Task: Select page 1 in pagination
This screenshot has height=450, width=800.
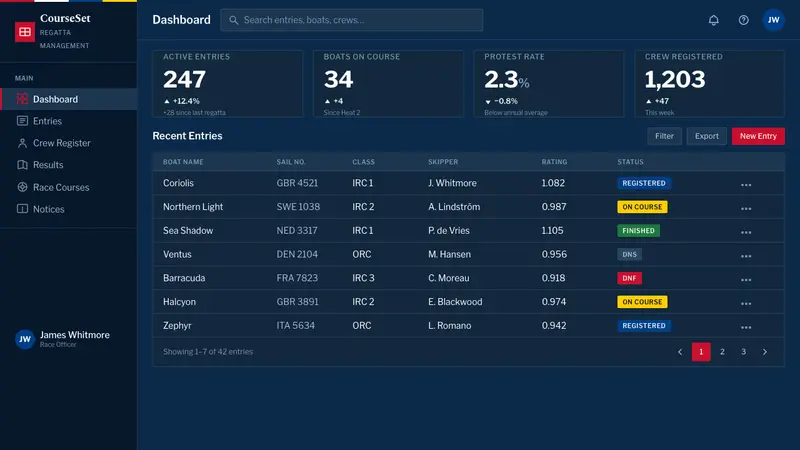Action: [x=701, y=352]
